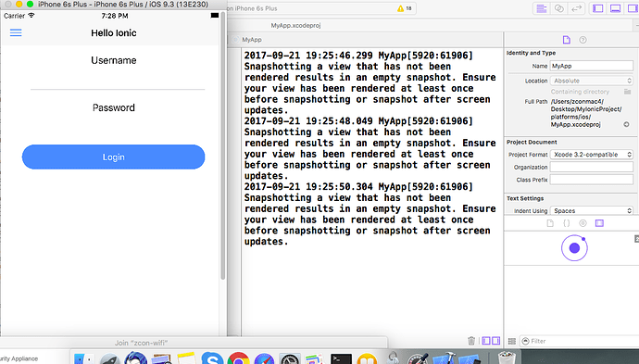
Task: Clear the console with the trash icon
Action: point(471,341)
